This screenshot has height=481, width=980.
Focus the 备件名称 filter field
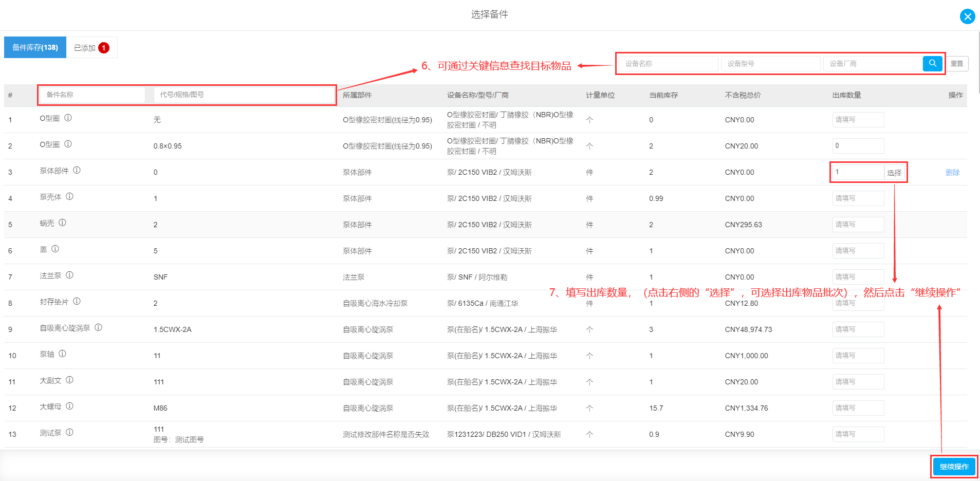(93, 95)
